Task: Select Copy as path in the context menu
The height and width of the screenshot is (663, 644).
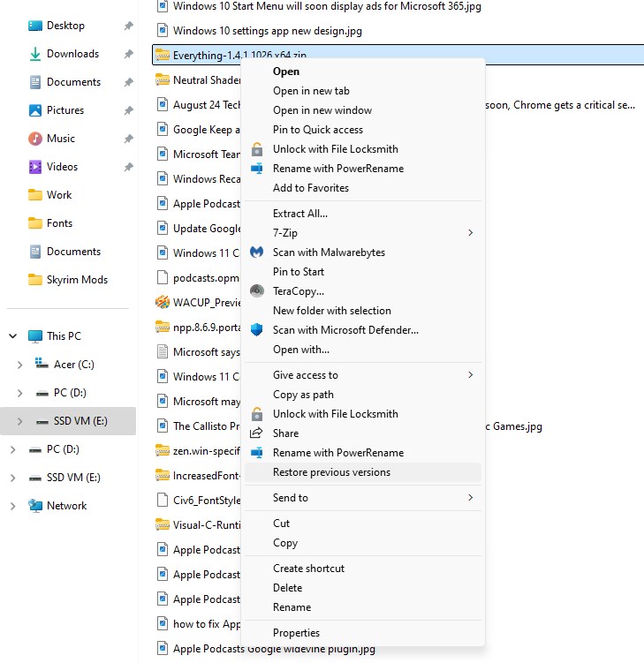Action: 303,395
